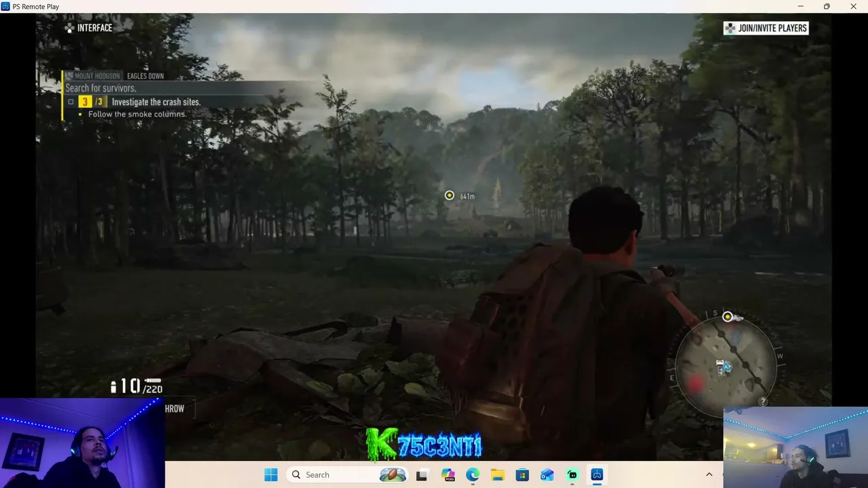
Task: Open File Explorer from the taskbar
Action: [498, 474]
